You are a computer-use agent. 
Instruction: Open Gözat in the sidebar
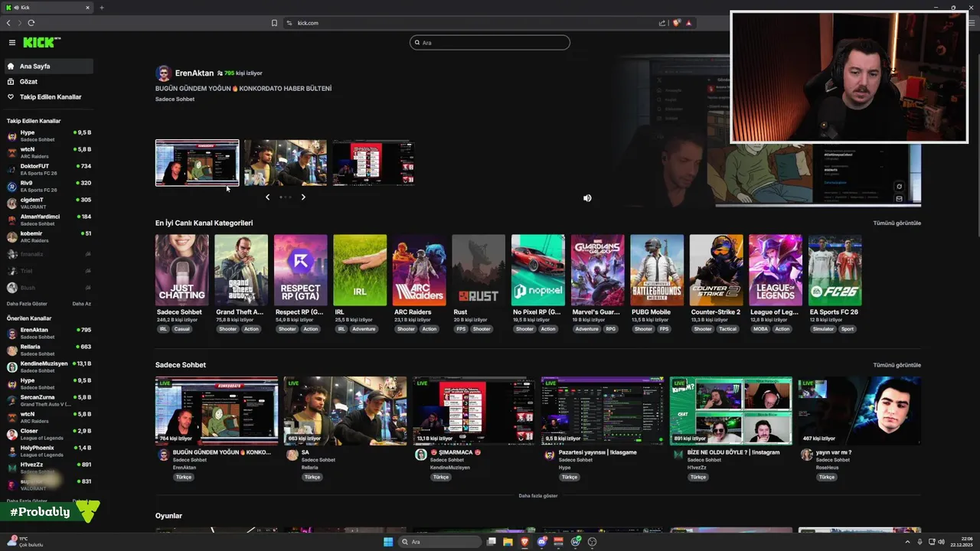coord(48,82)
